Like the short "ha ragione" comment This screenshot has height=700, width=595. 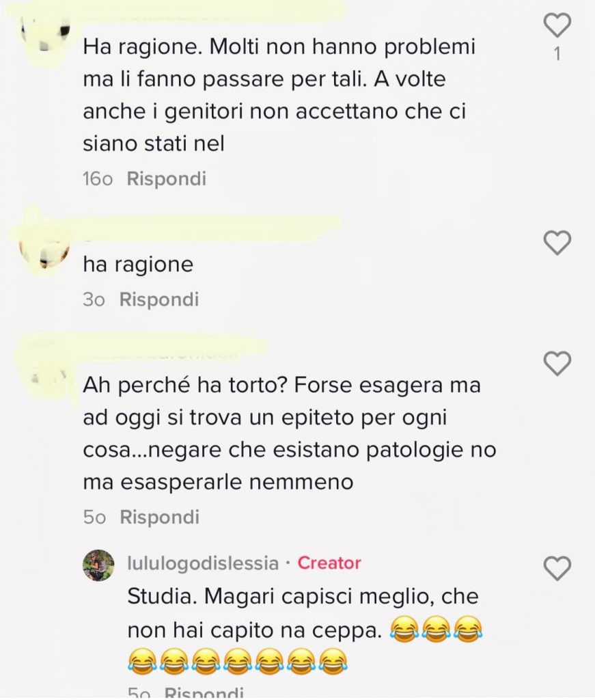click(557, 243)
